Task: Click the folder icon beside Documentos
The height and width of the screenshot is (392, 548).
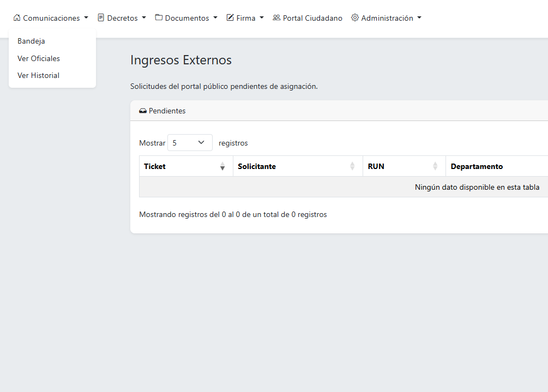Action: 159,18
